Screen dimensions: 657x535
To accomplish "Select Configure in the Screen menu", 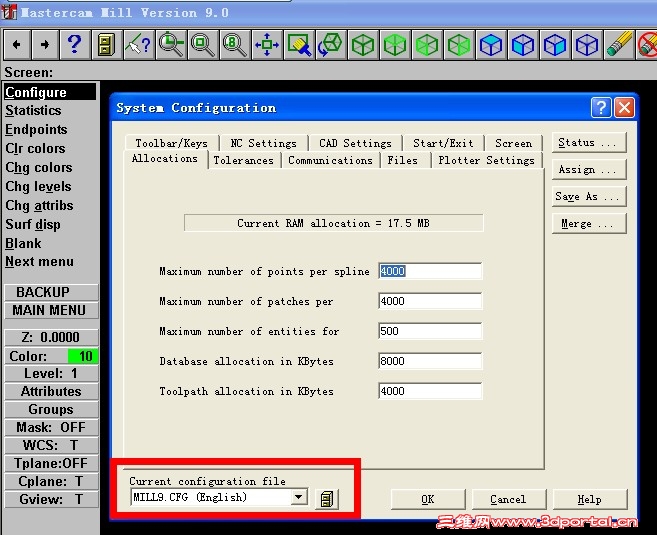I will tap(50, 92).
